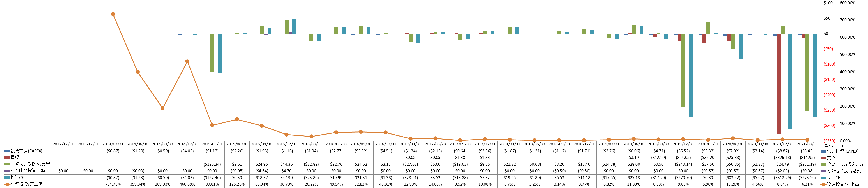Select 設備投資/売上高 entry in right-side legend
The height and width of the screenshot is (188, 868).
(x=840, y=184)
